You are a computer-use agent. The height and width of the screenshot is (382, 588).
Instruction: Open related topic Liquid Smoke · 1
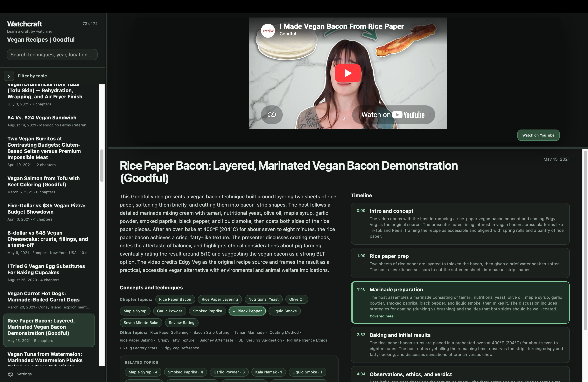point(307,372)
